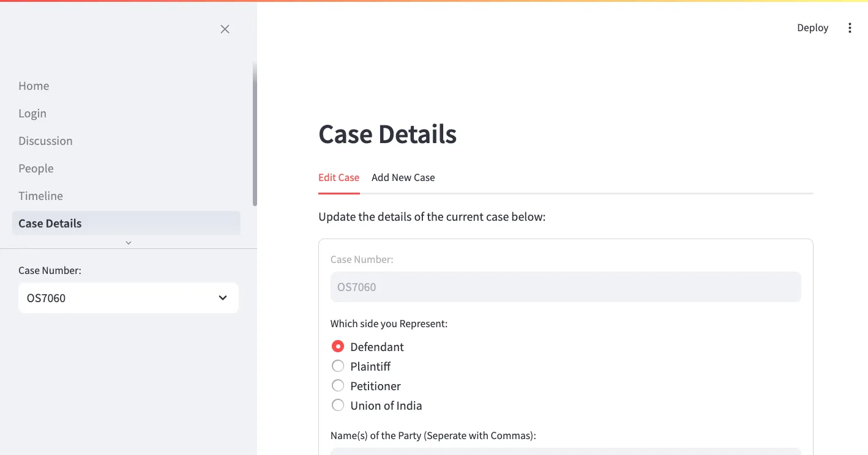Click the 'Which side you Represent:' label
Image resolution: width=868 pixels, height=455 pixels.
[x=389, y=324]
